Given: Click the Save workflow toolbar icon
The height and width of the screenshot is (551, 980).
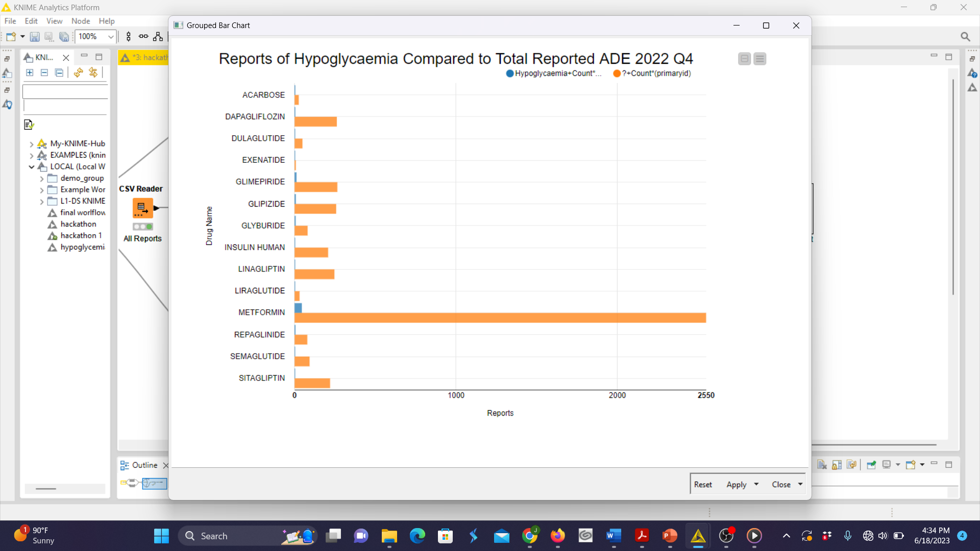Looking at the screenshot, I should pyautogui.click(x=34, y=37).
